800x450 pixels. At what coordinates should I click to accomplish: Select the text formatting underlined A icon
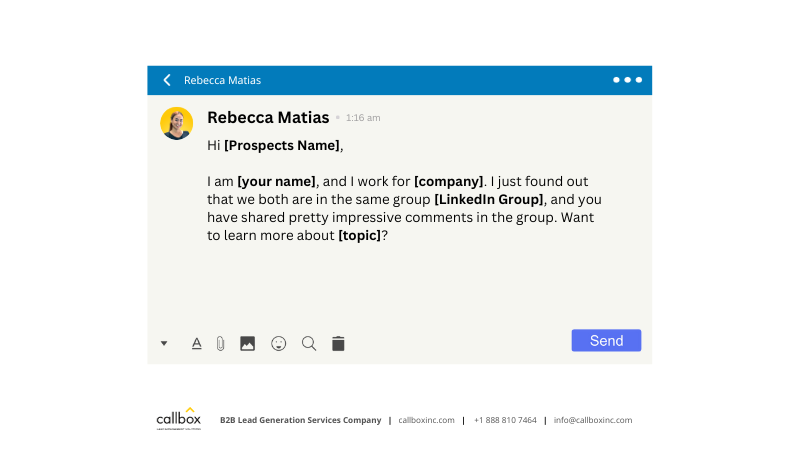pos(196,343)
